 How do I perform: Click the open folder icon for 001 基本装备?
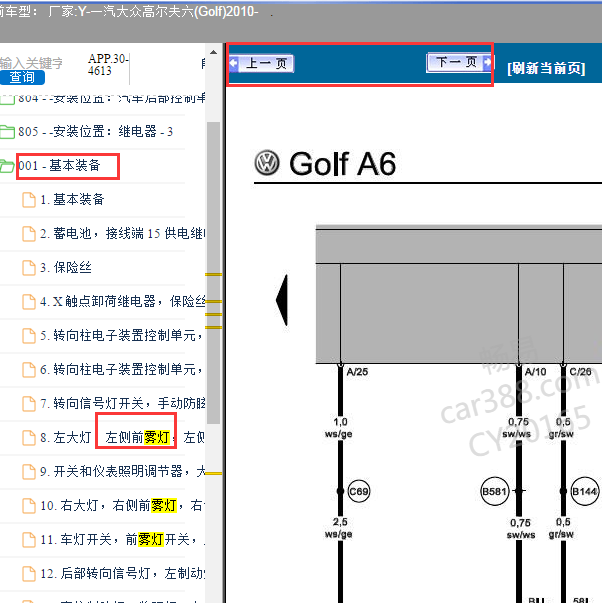(7, 166)
